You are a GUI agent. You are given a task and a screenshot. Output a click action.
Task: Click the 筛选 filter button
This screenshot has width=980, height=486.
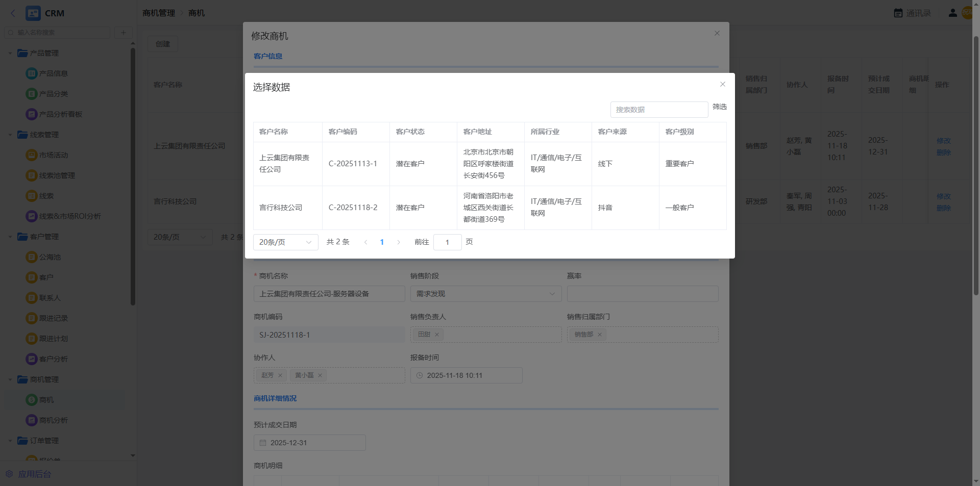[x=719, y=107]
